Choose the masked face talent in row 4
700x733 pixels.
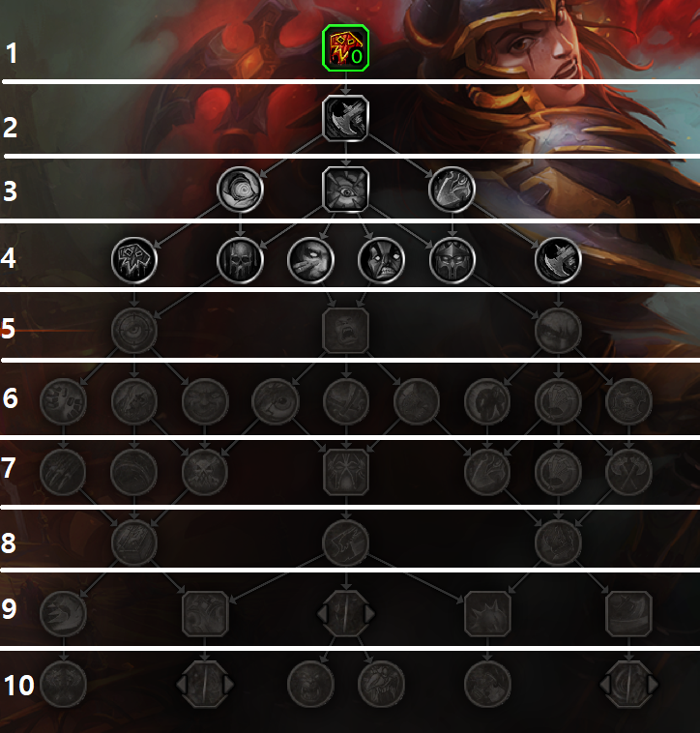[x=381, y=260]
